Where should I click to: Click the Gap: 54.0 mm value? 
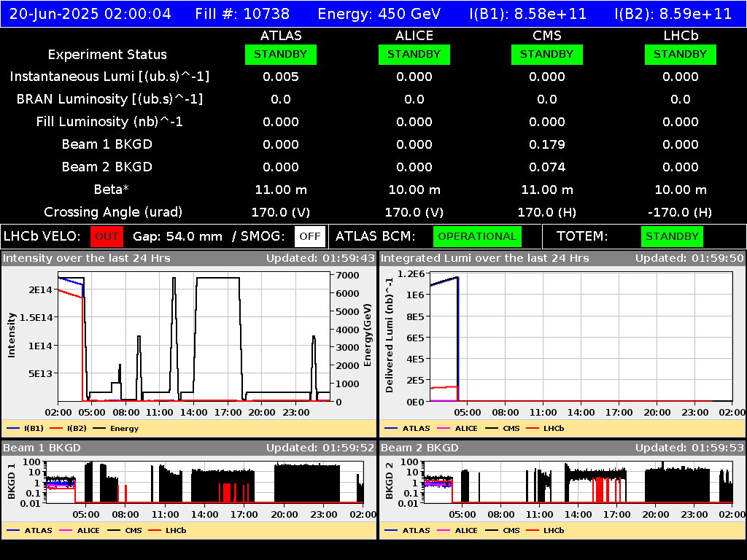(177, 237)
